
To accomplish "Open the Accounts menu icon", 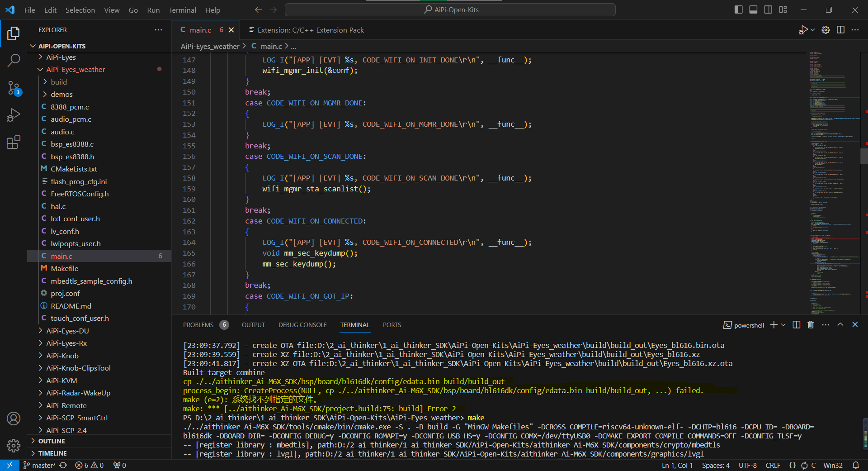I will click(x=14, y=419).
